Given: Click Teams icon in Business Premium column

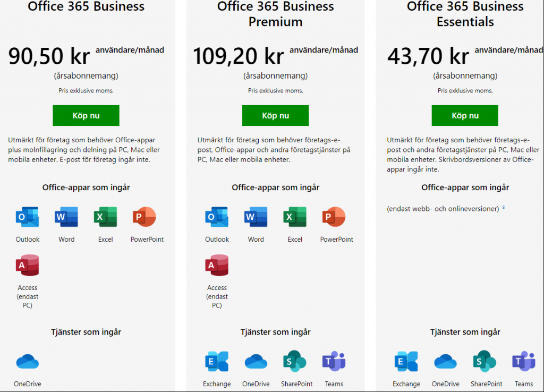Looking at the screenshot, I should pos(334,362).
